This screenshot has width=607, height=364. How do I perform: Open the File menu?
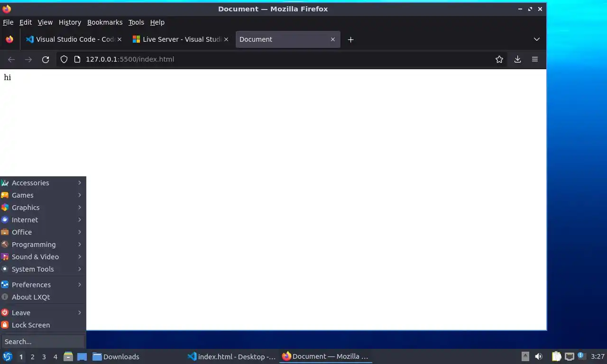click(x=8, y=22)
